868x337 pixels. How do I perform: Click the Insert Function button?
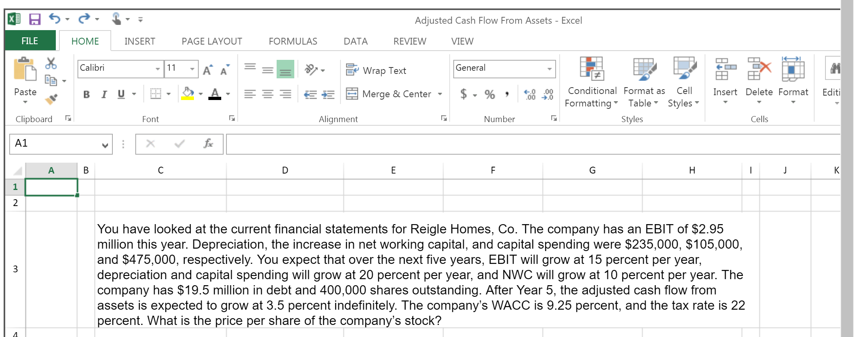coord(208,144)
